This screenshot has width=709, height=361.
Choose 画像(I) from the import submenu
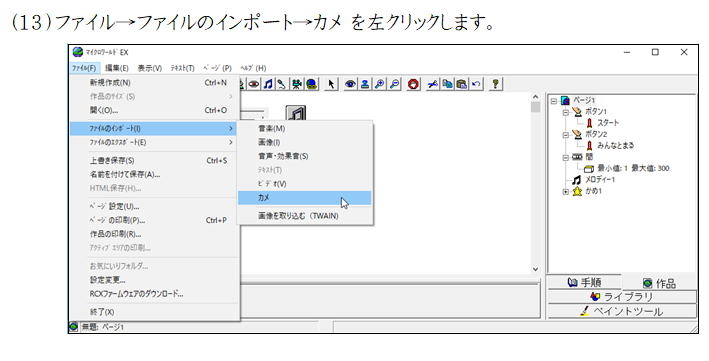(305, 142)
